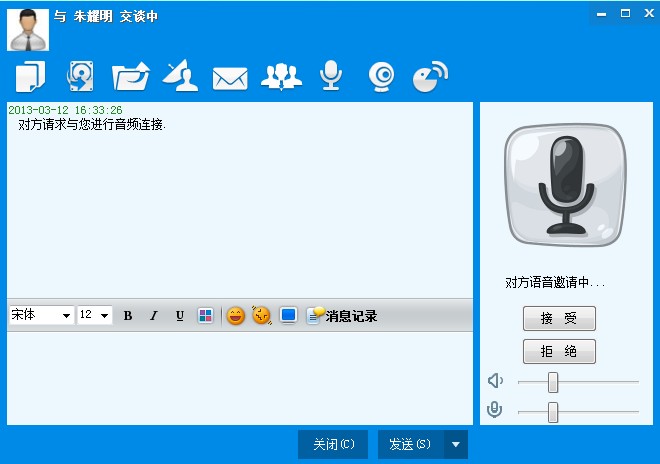Toggle underline text formatting
Image resolution: width=660 pixels, height=464 pixels.
pos(180,315)
